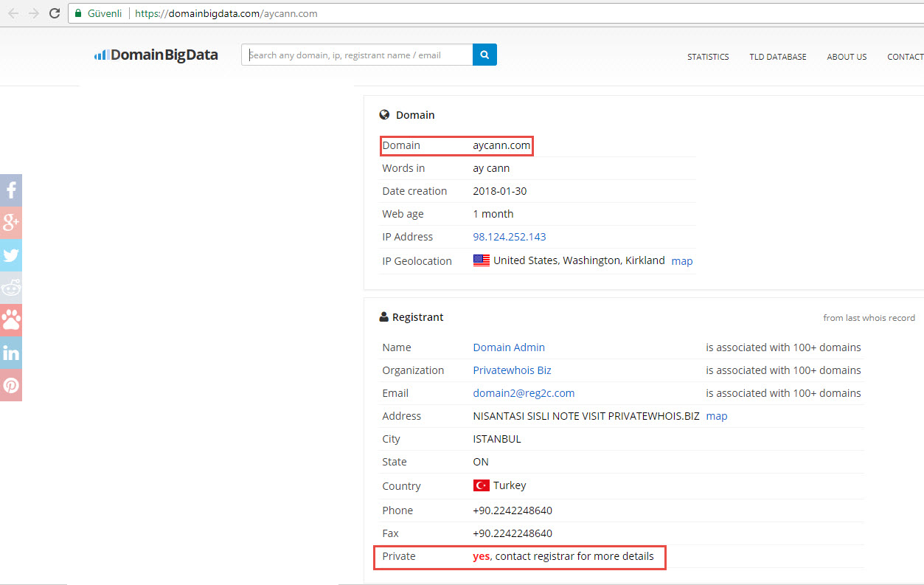Click the Turkey flag icon

[482, 485]
